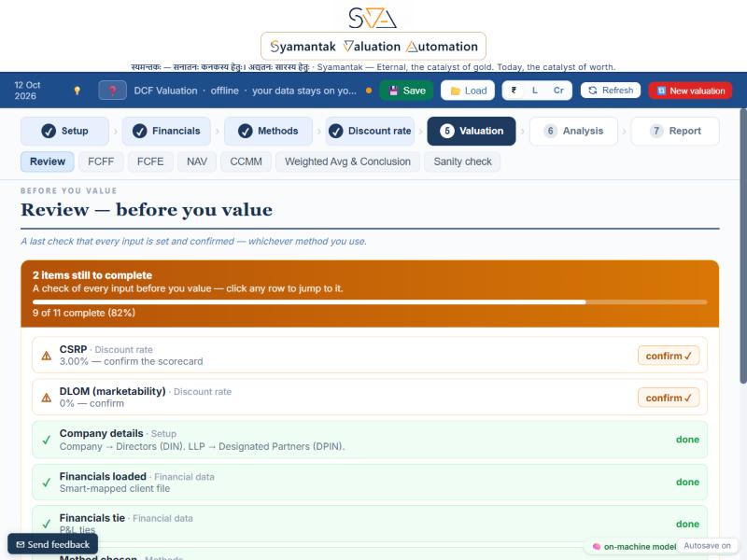Screen dimensions: 747x560
Task: Go to the Methods step
Action: point(268,131)
